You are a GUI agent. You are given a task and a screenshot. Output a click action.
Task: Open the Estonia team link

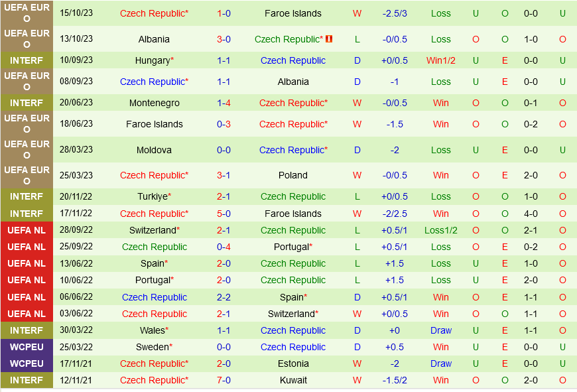tap(293, 363)
